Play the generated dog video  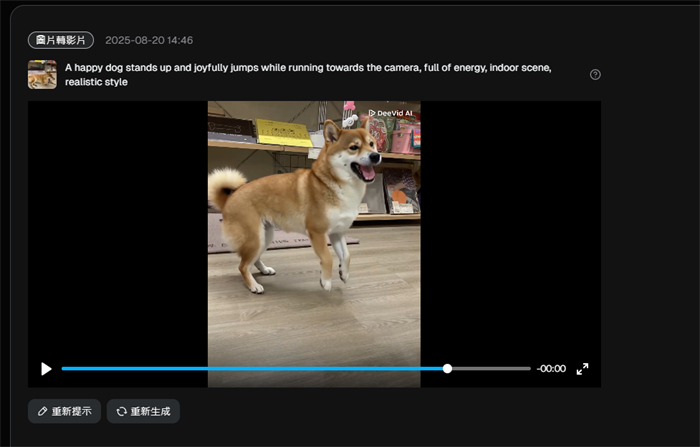tap(46, 369)
